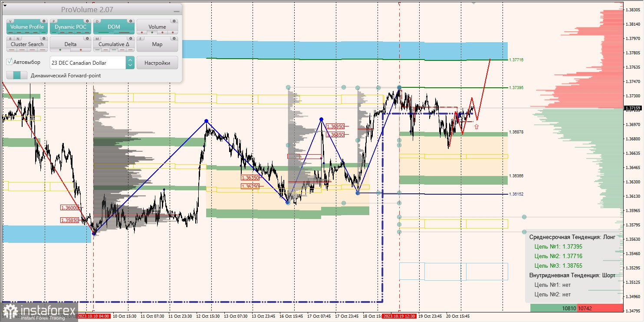Open the Delta gear settings icon
Screen dimensions: 644x322
click(87, 38)
